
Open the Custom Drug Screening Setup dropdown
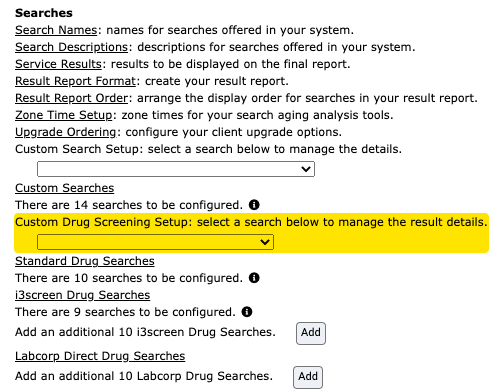pyautogui.click(x=155, y=242)
